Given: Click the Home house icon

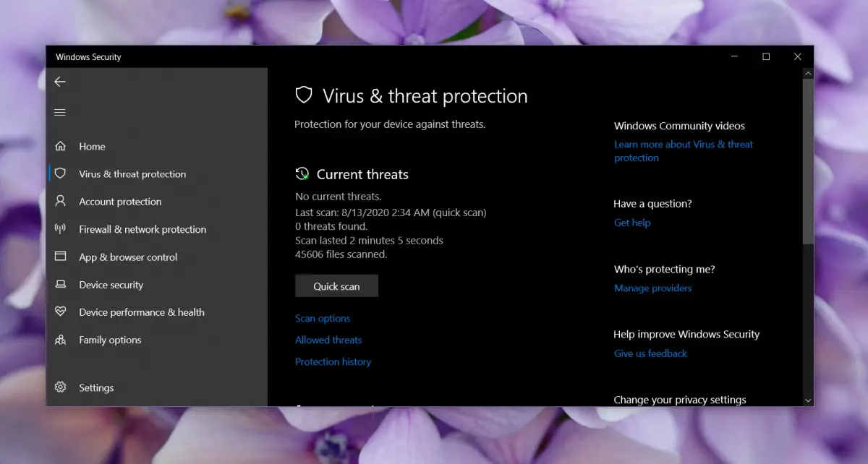Looking at the screenshot, I should [x=61, y=146].
